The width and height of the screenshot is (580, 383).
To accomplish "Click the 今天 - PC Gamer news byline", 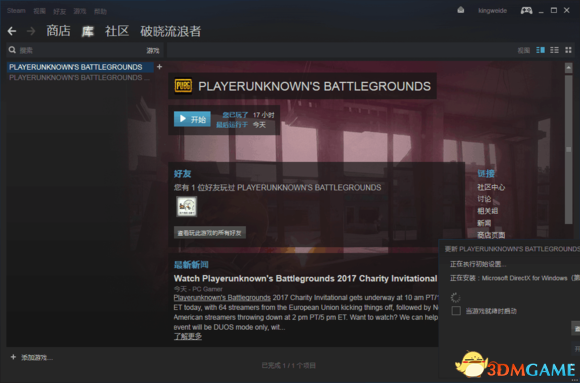I will click(198, 289).
